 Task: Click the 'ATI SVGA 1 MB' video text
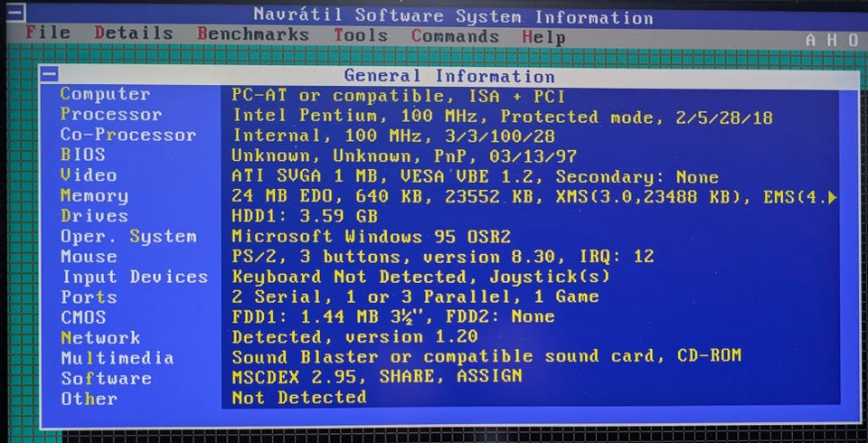point(304,176)
